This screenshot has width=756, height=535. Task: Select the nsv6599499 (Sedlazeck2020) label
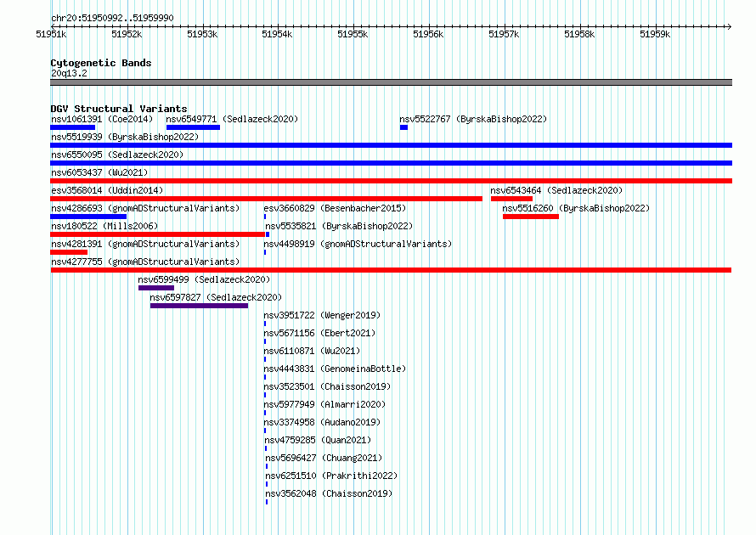(204, 279)
